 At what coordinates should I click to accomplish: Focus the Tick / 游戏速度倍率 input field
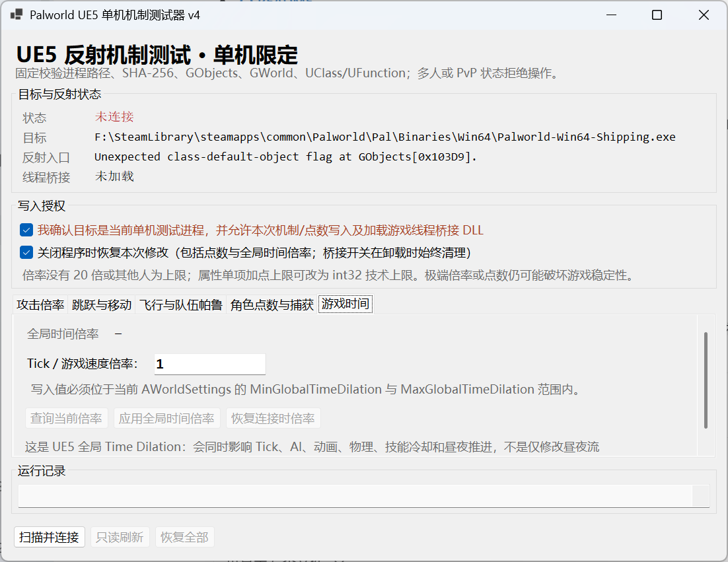[x=210, y=365]
